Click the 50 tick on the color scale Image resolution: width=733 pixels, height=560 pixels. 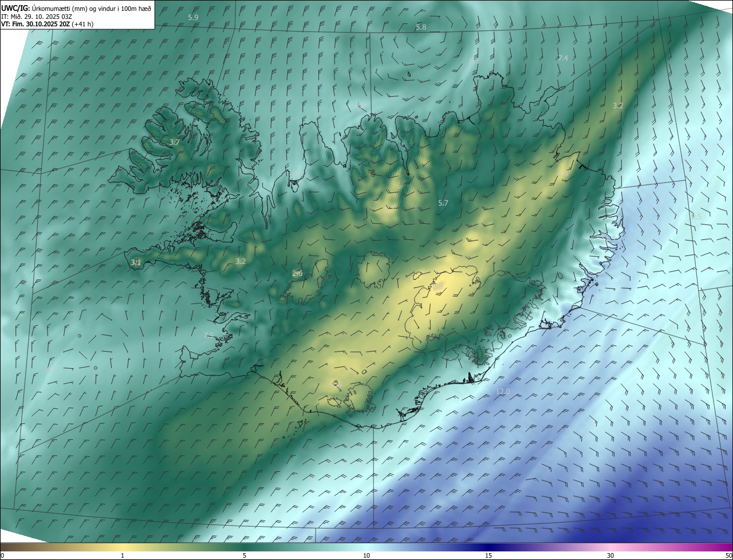coord(729,556)
